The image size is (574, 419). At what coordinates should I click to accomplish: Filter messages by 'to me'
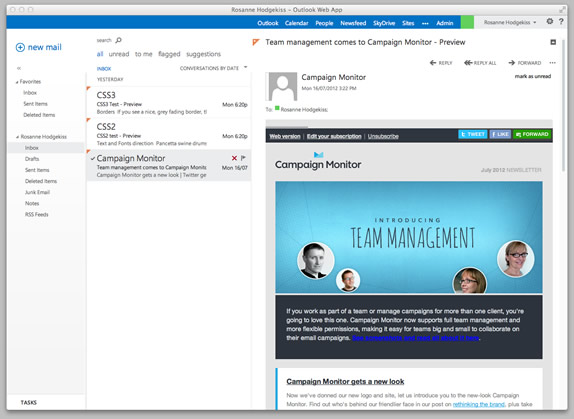pos(144,54)
